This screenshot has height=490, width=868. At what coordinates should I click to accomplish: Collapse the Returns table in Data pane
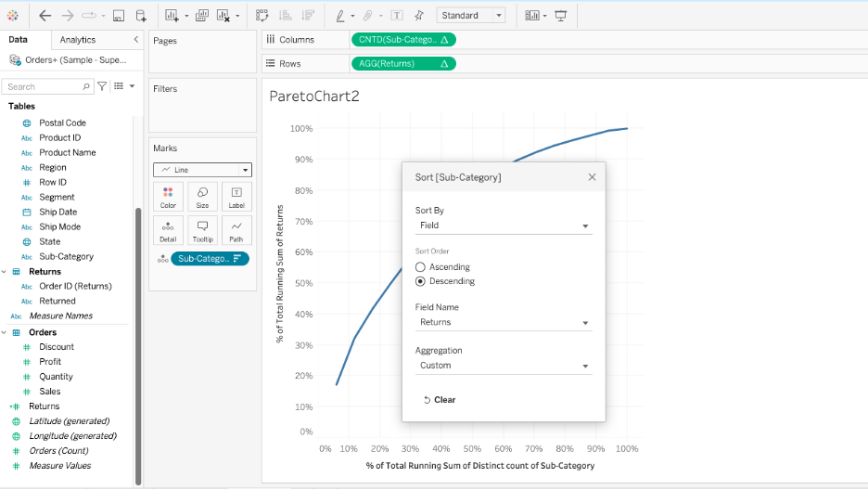click(6, 272)
